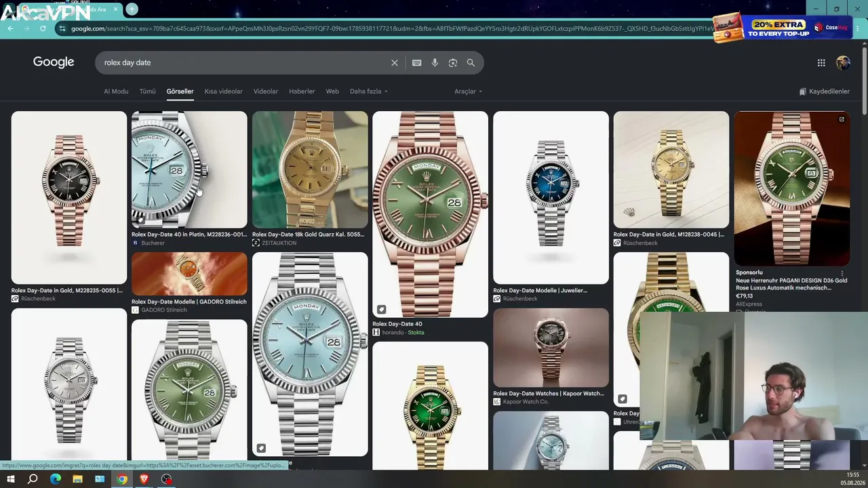
Task: Click the CaseHug 20% EXTRA banner
Action: point(782,27)
